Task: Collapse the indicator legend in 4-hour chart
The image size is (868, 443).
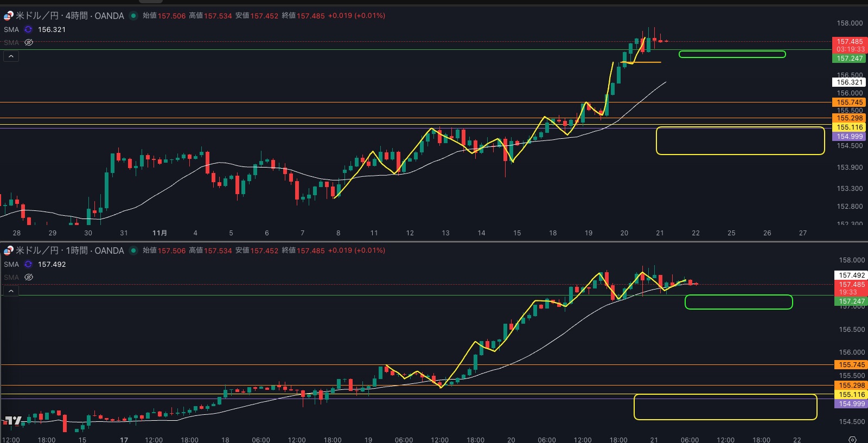Action: point(11,56)
